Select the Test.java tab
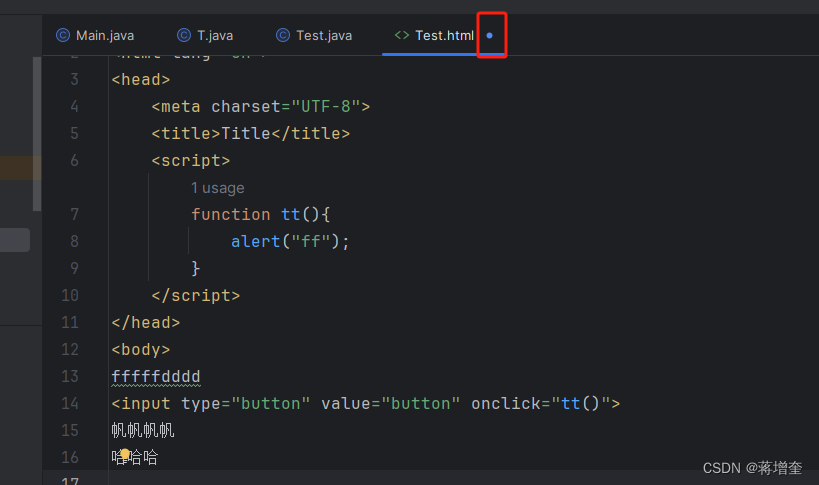This screenshot has height=485, width=819. click(x=314, y=36)
